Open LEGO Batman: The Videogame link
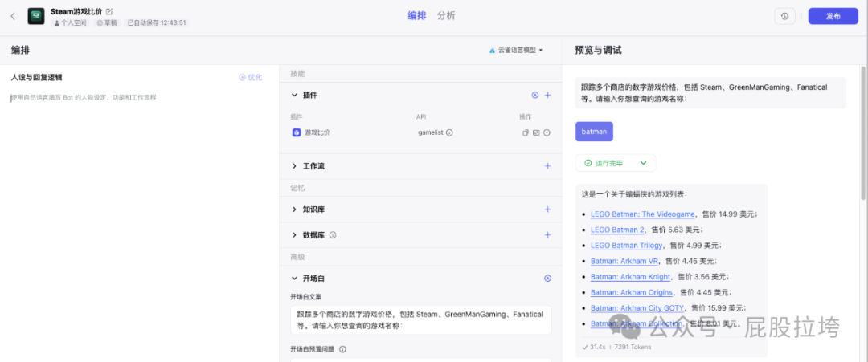 pyautogui.click(x=643, y=214)
